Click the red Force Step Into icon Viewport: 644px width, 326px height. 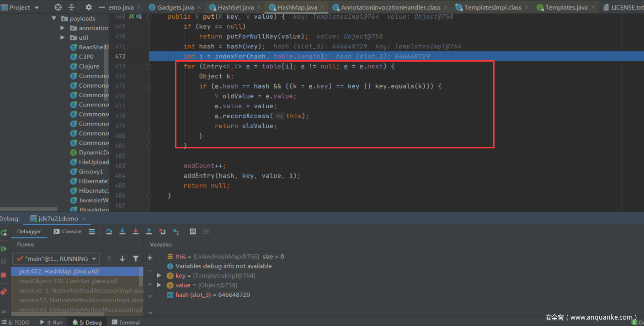[135, 231]
